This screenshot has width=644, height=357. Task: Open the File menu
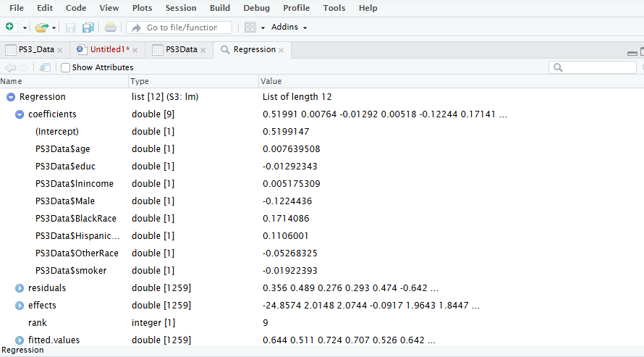(x=17, y=8)
